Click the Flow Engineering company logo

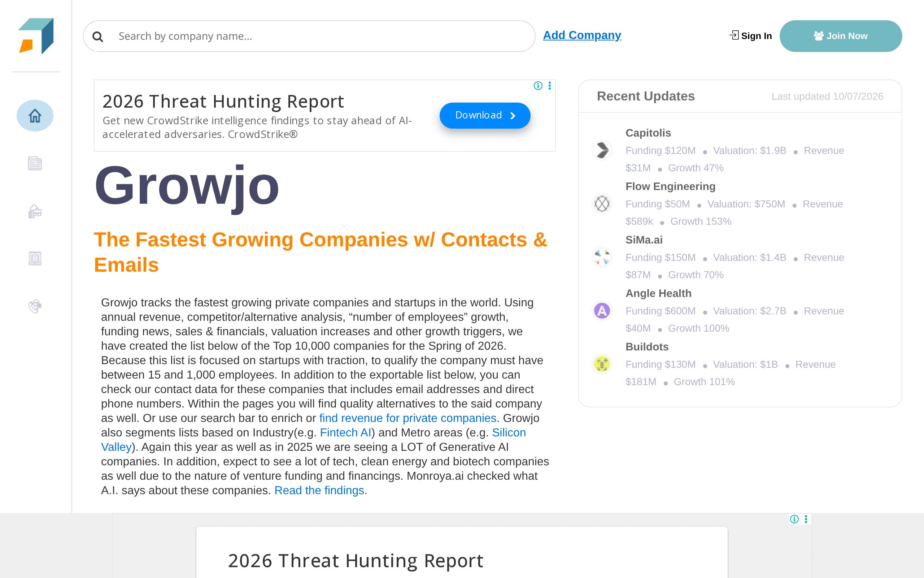click(602, 203)
